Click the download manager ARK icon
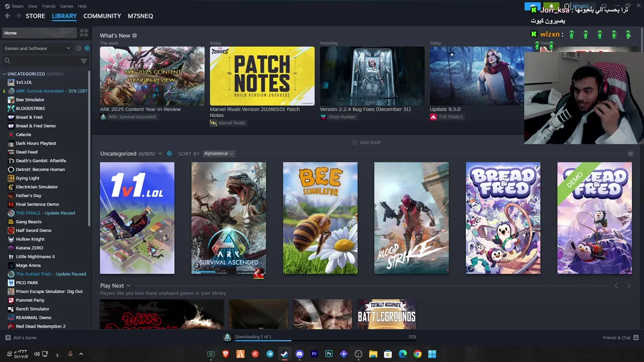This screenshot has height=362, width=644. 227,337
